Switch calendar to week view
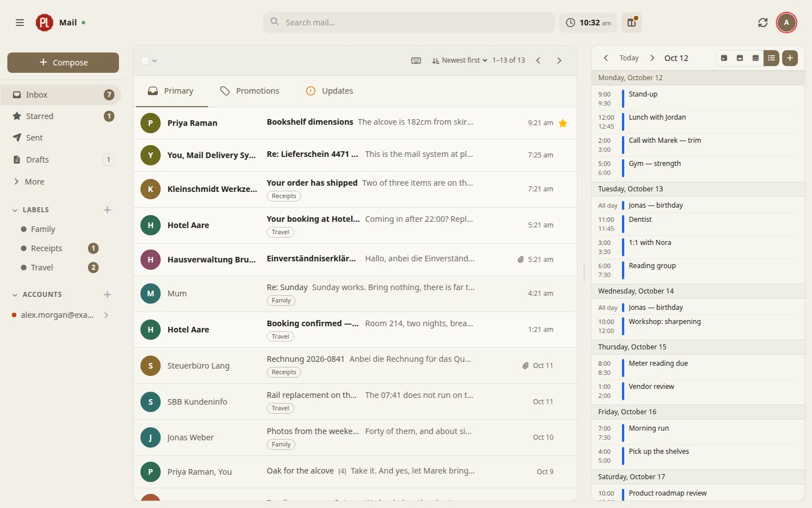 (740, 58)
